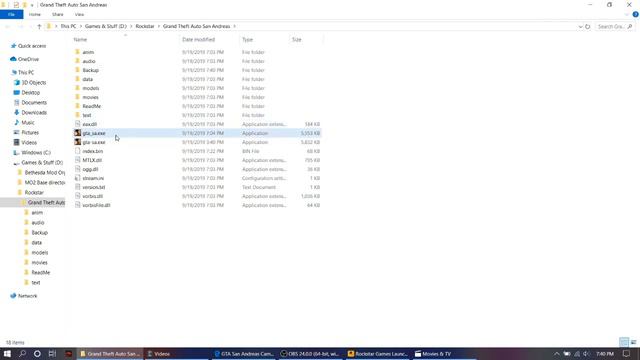Select Bethesda Mod Org folder in navigation pane
The height and width of the screenshot is (360, 640).
[x=44, y=173]
